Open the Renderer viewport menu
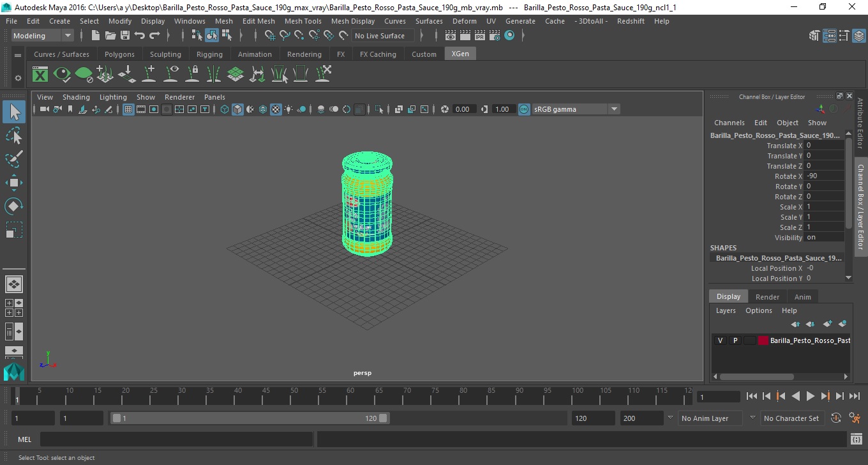This screenshot has width=868, height=465. pos(179,97)
